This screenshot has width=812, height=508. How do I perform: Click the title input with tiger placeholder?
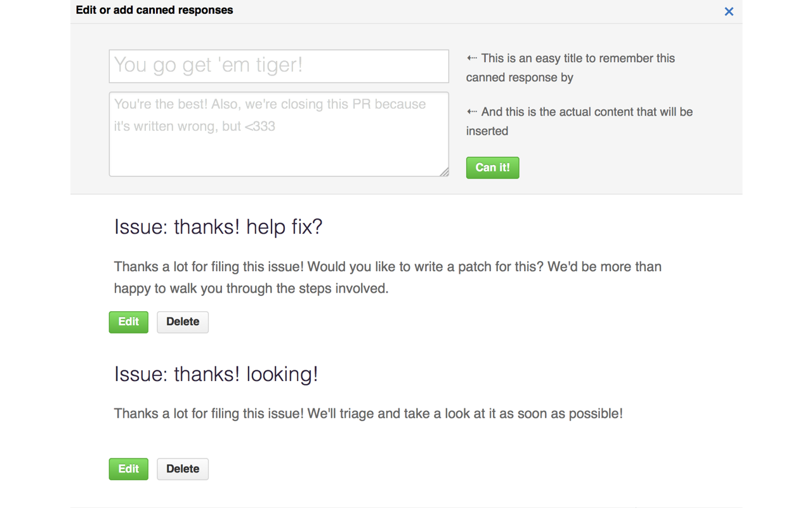coord(278,66)
